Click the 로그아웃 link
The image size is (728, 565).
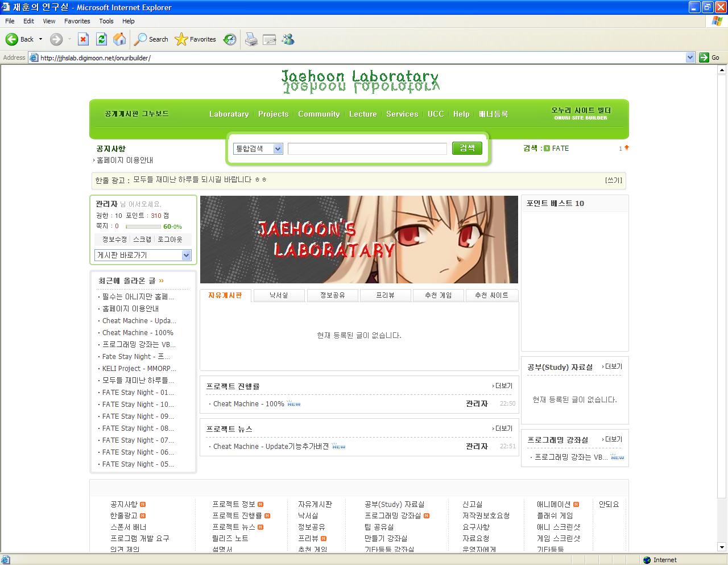pyautogui.click(x=169, y=240)
